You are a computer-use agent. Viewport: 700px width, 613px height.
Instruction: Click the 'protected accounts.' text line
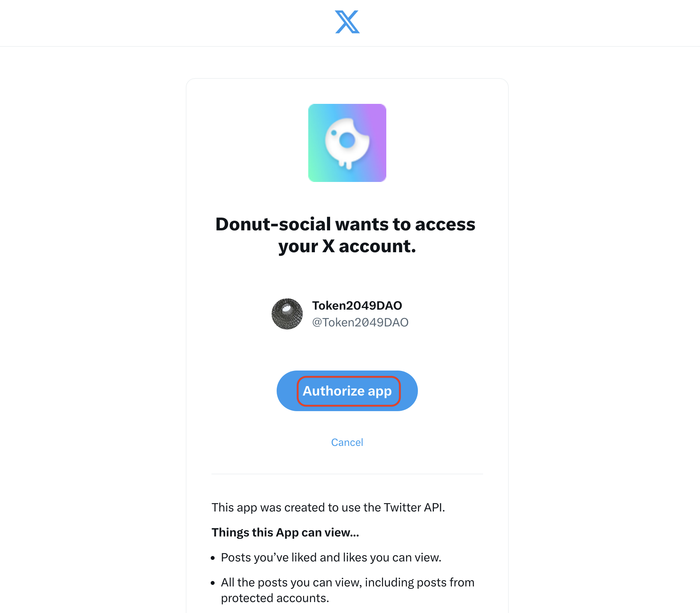coord(275,598)
